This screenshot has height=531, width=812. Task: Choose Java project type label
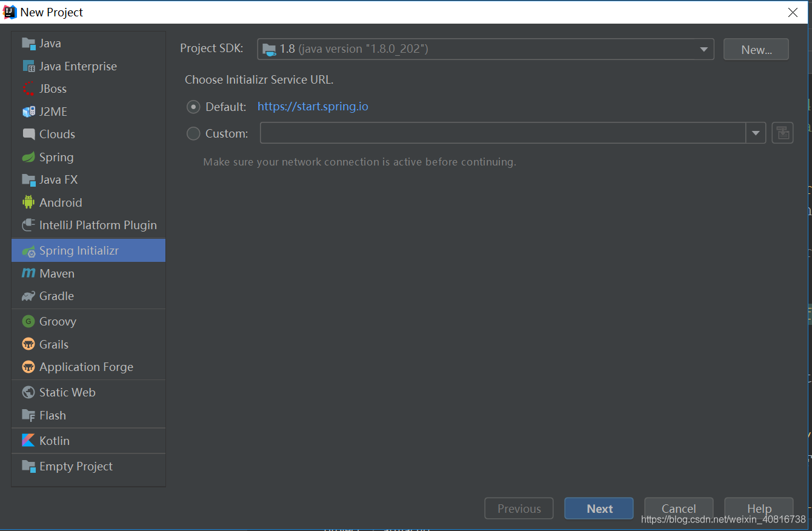point(50,43)
